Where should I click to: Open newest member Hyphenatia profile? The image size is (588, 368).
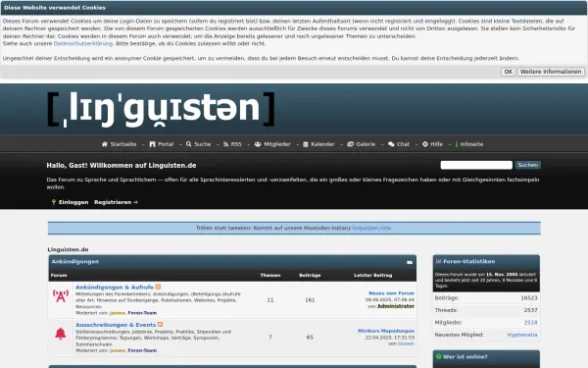[x=522, y=335]
